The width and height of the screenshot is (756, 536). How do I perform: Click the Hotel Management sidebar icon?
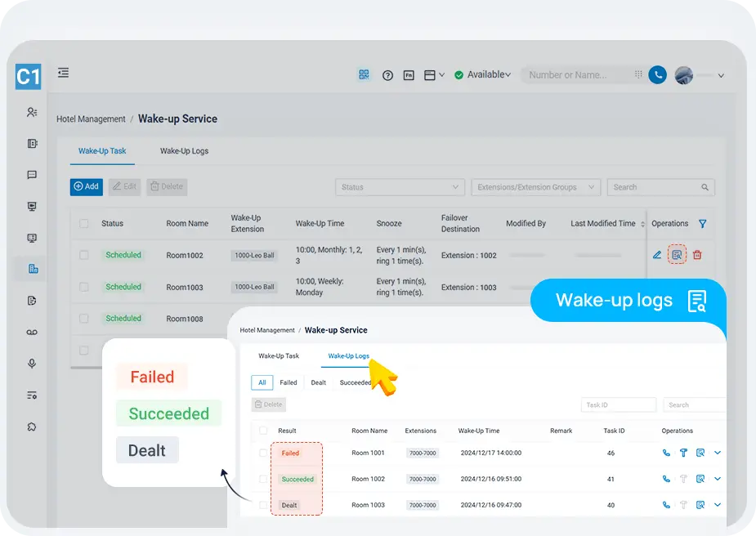[33, 269]
